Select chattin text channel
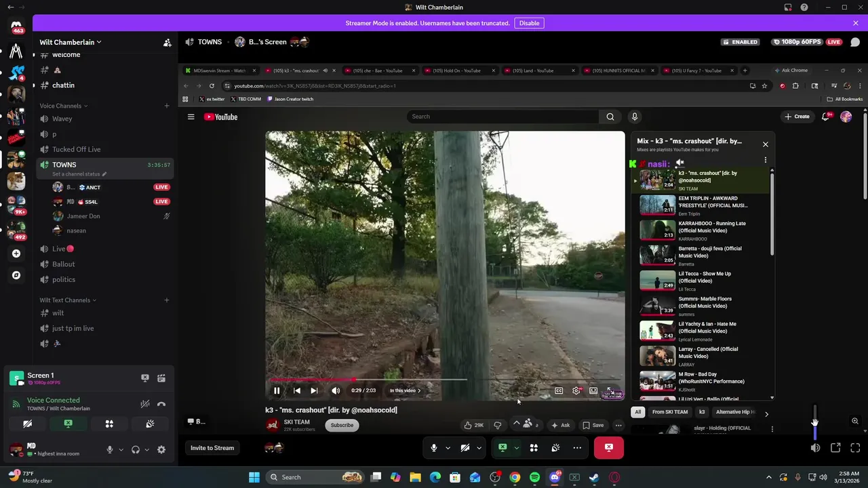This screenshot has height=488, width=868. [105, 85]
